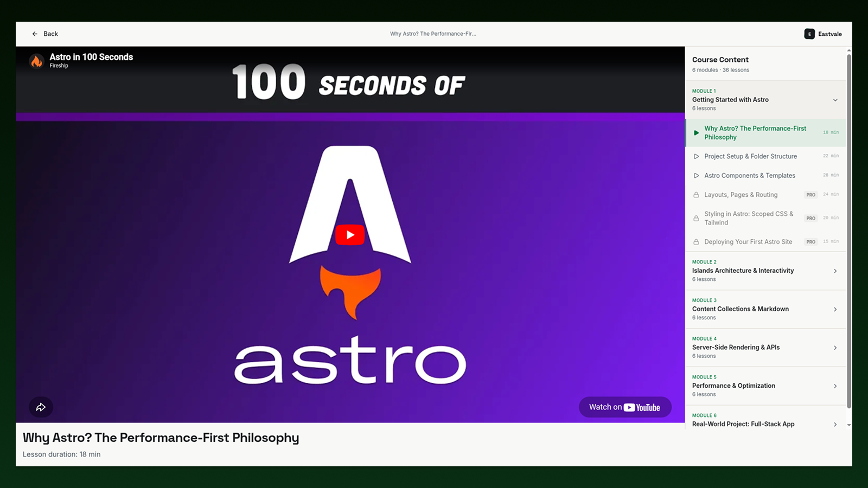Click the Back text link
This screenshot has height=488, width=868.
(x=50, y=34)
